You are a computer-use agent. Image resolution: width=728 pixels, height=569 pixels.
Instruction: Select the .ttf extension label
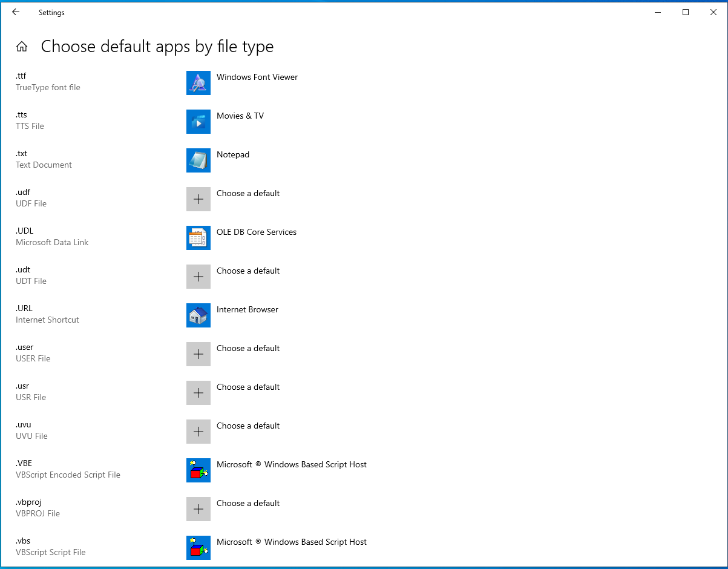(x=21, y=76)
